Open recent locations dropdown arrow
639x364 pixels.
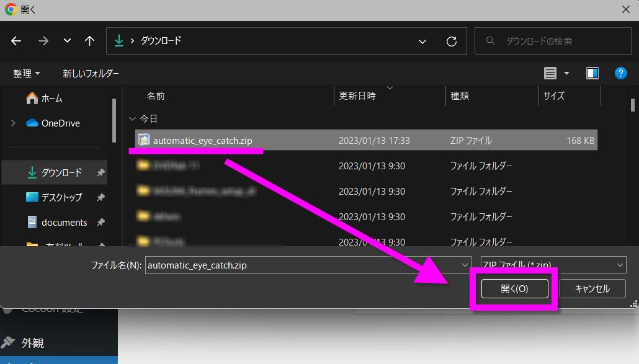tap(67, 41)
